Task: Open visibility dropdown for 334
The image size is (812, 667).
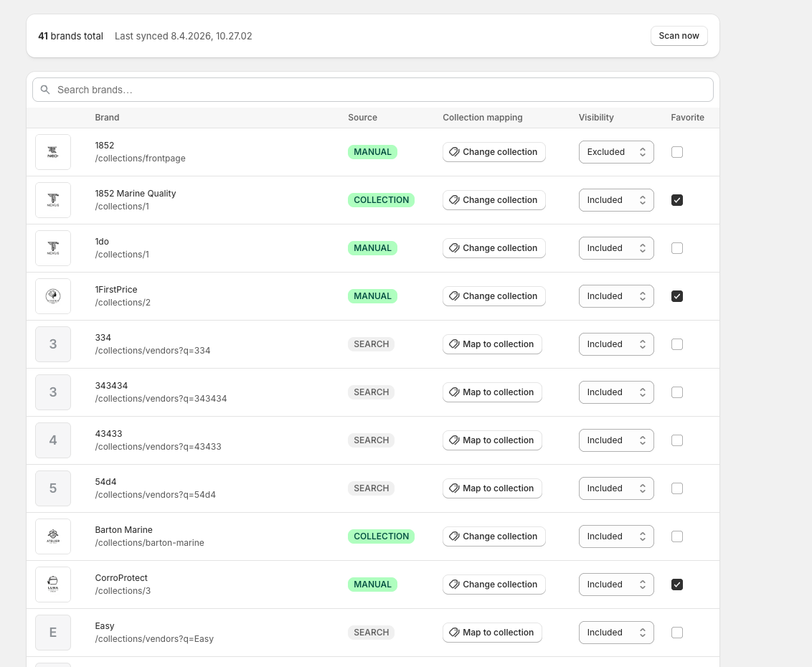Action: [616, 344]
